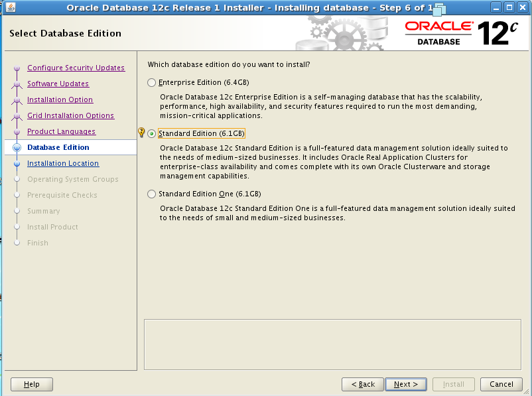Open Grid Installation Options step

click(x=70, y=115)
